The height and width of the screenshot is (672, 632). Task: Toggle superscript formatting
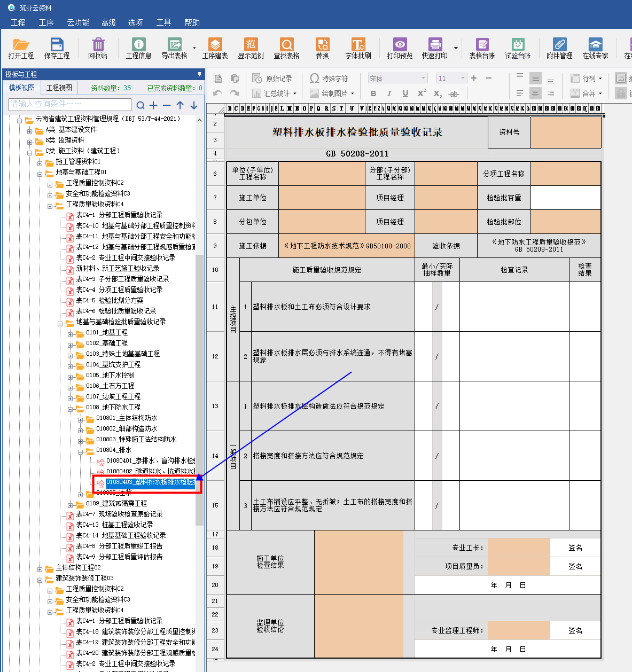pos(422,93)
